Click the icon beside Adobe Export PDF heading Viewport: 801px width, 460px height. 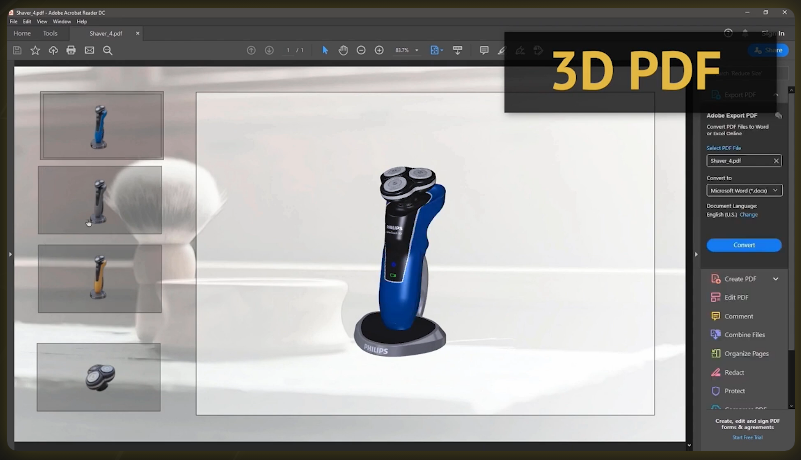coord(778,116)
